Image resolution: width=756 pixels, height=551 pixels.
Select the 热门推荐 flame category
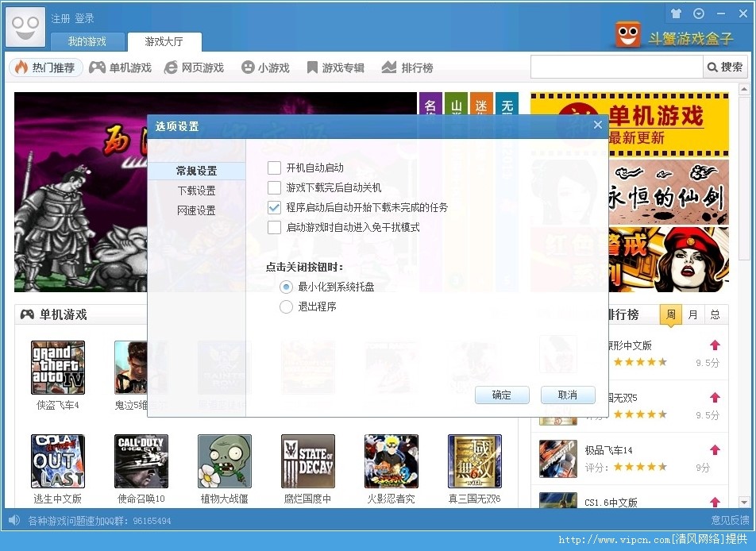point(46,67)
